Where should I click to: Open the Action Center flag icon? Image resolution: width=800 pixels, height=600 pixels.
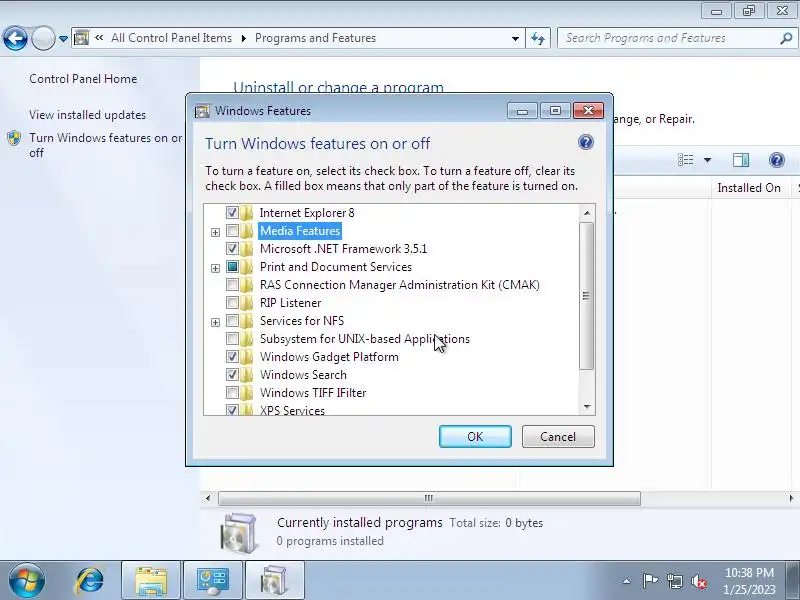[x=650, y=581]
